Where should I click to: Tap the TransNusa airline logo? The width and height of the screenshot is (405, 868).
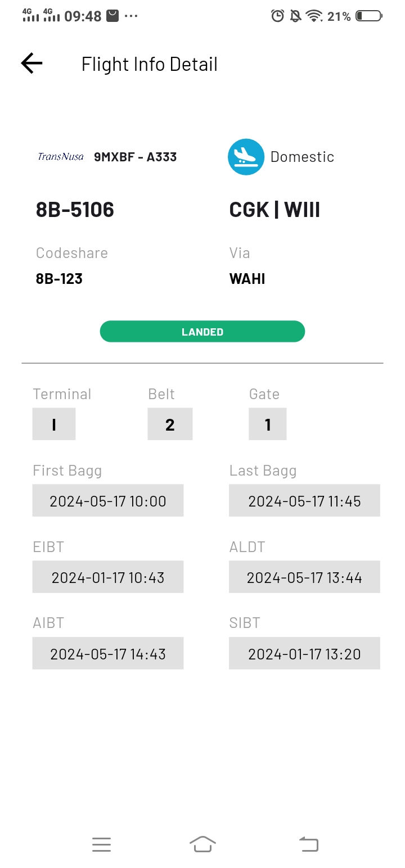click(60, 156)
